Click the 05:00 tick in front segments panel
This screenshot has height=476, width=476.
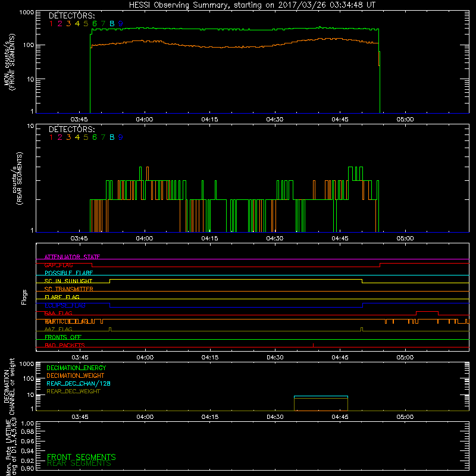(405, 120)
